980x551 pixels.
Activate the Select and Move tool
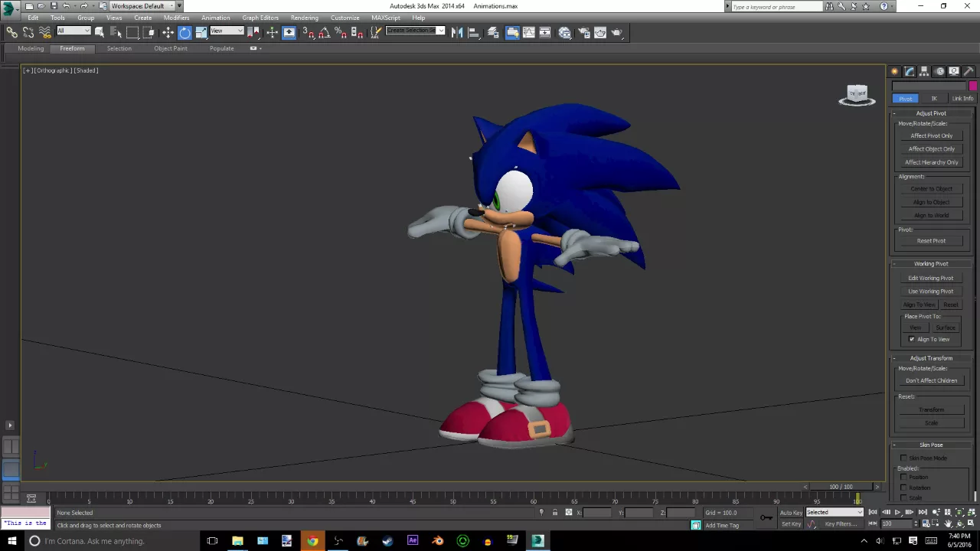(168, 32)
